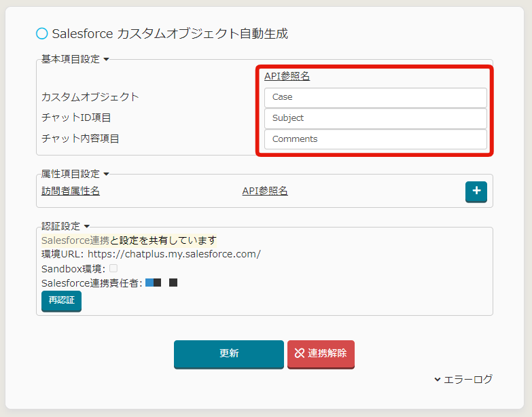Click the カスタムオブジェクト label
The image size is (532, 417).
point(90,97)
